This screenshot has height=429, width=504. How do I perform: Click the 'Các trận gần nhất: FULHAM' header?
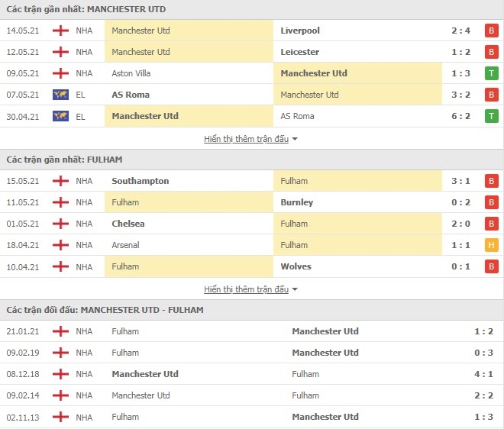64,160
